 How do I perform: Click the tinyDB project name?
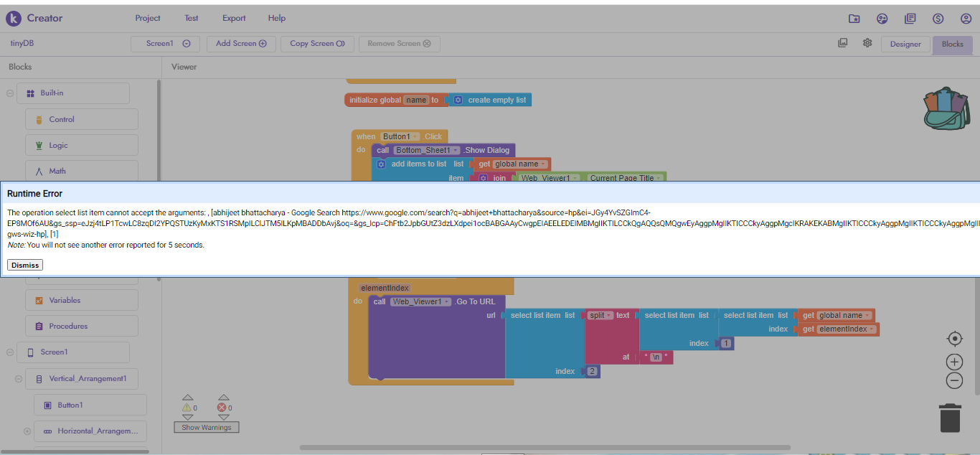(x=22, y=43)
